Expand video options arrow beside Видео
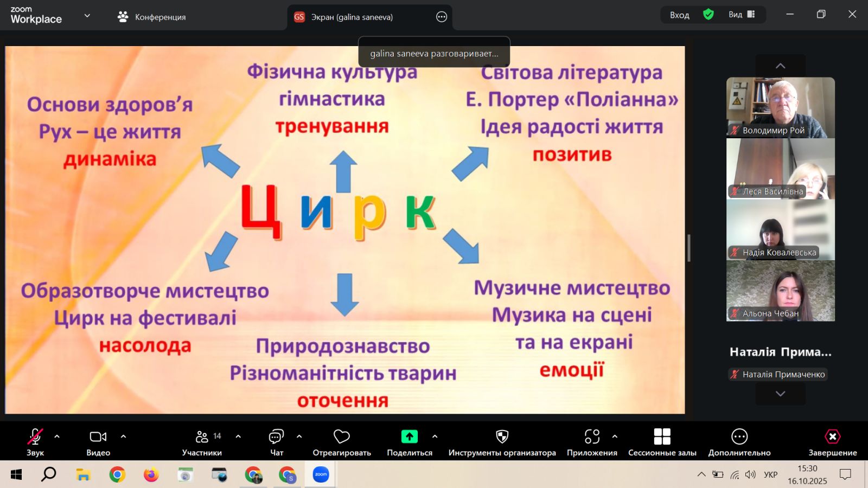Viewport: 868px width, 488px height. pos(123,436)
